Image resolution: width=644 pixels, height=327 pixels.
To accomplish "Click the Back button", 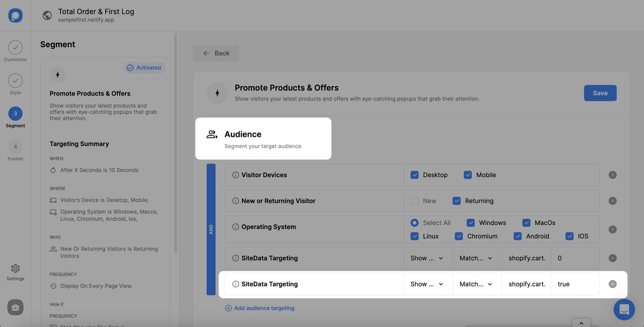I will pos(216,53).
